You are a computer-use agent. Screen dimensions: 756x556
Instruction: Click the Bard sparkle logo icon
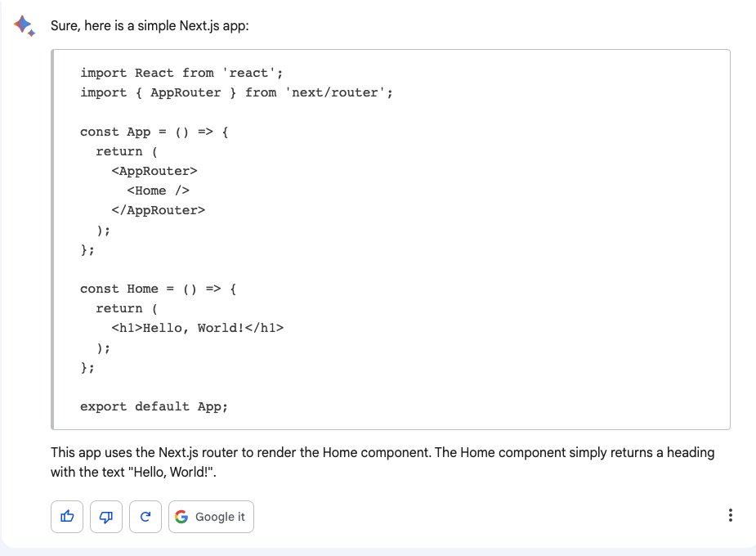[24, 25]
